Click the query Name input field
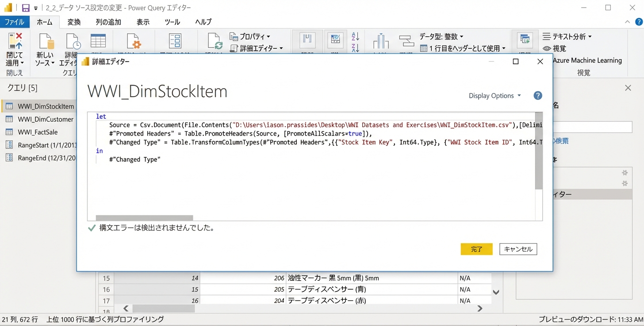Image resolution: width=644 pixels, height=326 pixels. click(593, 127)
